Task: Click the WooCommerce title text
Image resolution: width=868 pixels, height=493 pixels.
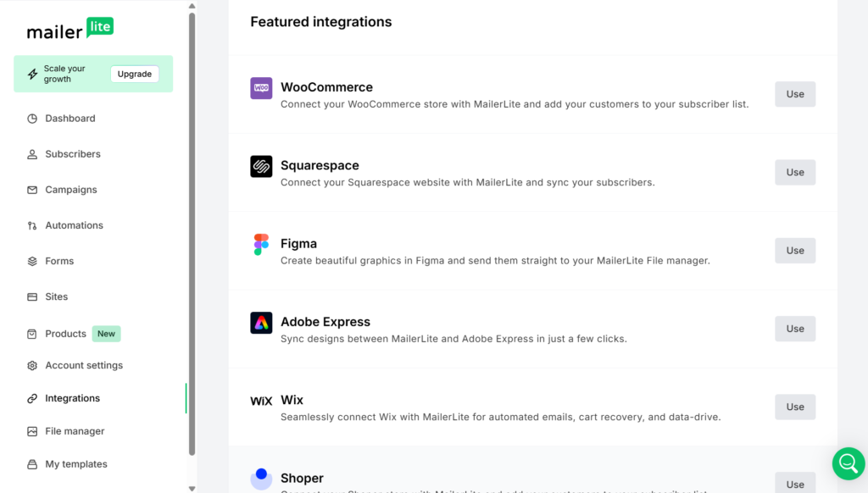Action: click(x=326, y=87)
